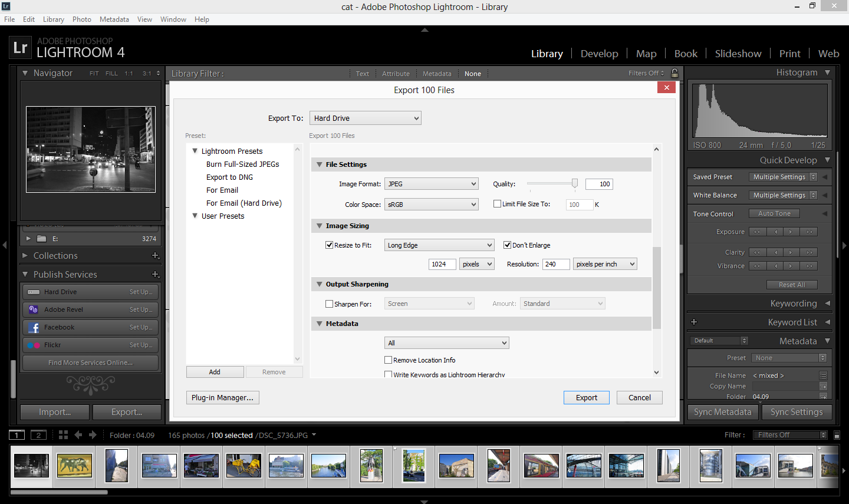Open Plug-in Manager
The image size is (849, 504).
pos(223,397)
